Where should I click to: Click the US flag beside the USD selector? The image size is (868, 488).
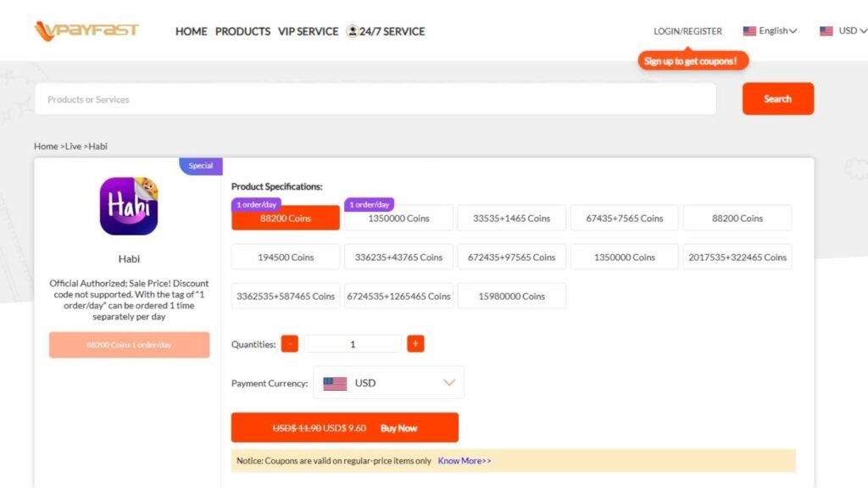826,30
